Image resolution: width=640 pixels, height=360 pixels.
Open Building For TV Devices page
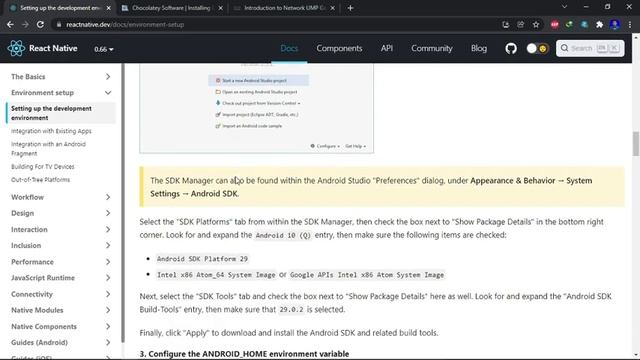pyautogui.click(x=42, y=167)
